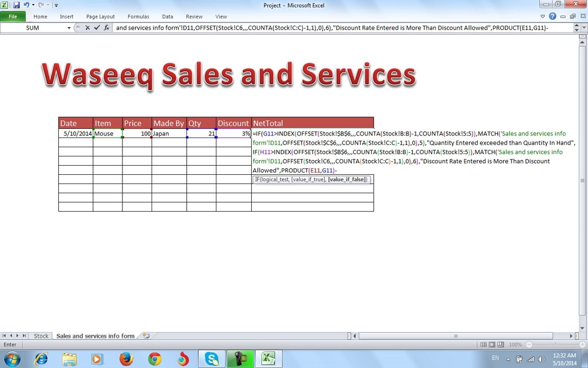Viewport: 588px width, 368px height.
Task: Select Sales and services info form sheet tab
Action: tap(95, 336)
